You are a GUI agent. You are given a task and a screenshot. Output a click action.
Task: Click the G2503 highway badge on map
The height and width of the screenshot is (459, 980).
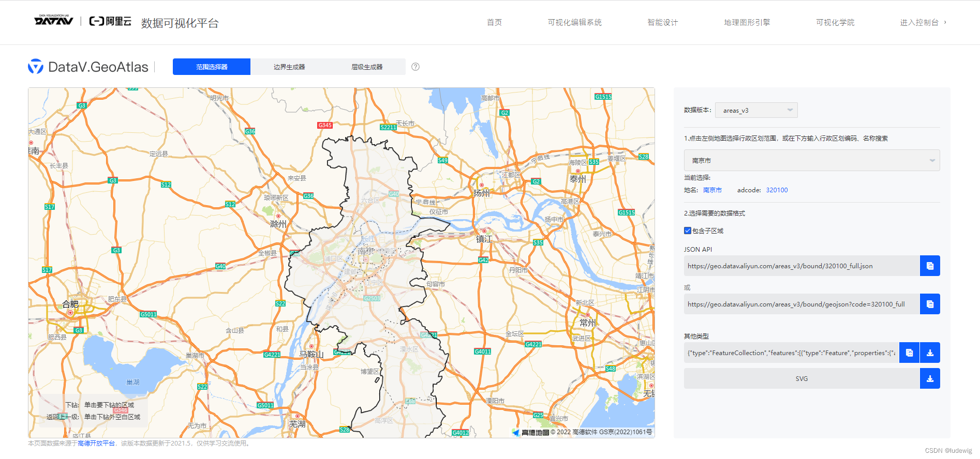372,298
